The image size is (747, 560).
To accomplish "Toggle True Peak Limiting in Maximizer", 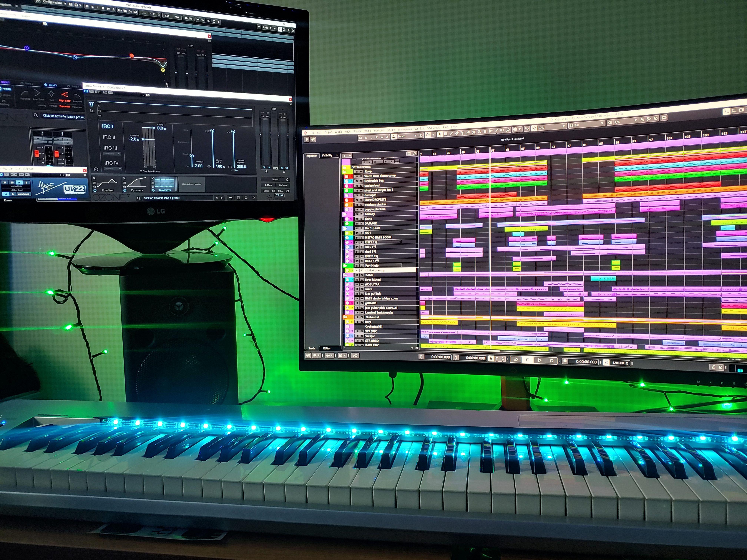I will click(x=150, y=171).
